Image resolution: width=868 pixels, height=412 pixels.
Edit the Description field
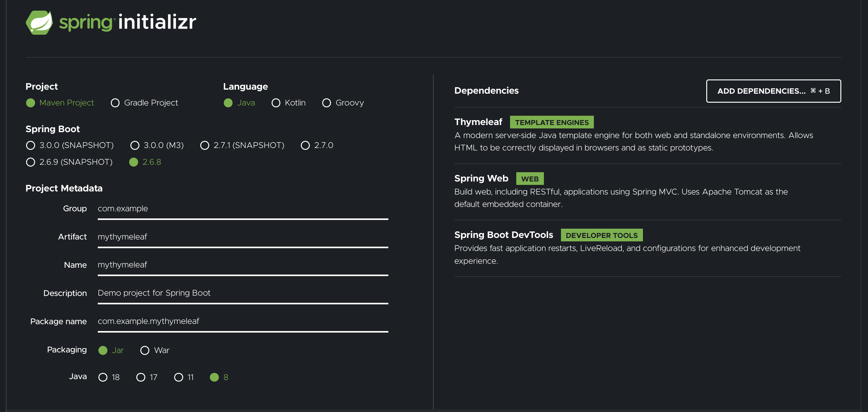click(242, 293)
